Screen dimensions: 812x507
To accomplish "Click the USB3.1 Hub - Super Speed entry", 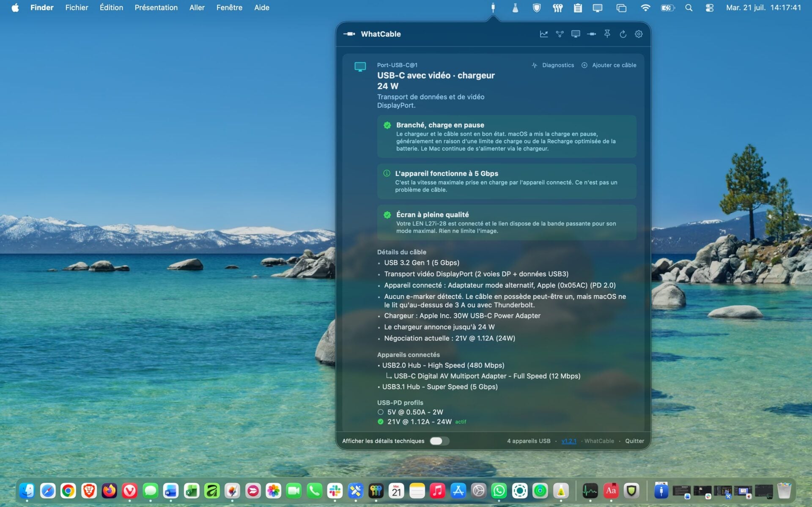I will tap(440, 387).
